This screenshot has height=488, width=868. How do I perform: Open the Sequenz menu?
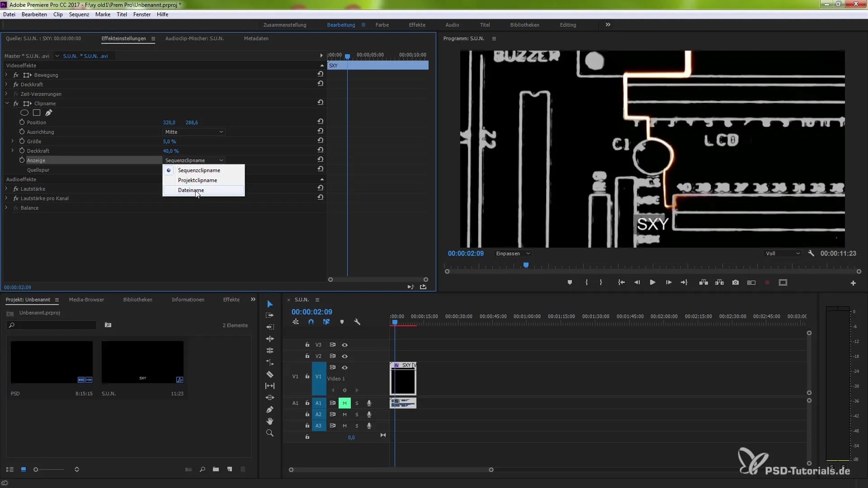79,14
